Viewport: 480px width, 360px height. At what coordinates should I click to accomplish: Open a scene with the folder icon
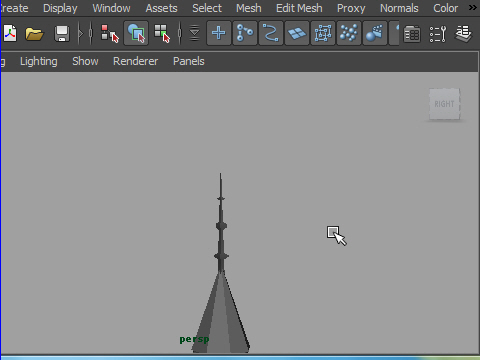(34, 34)
